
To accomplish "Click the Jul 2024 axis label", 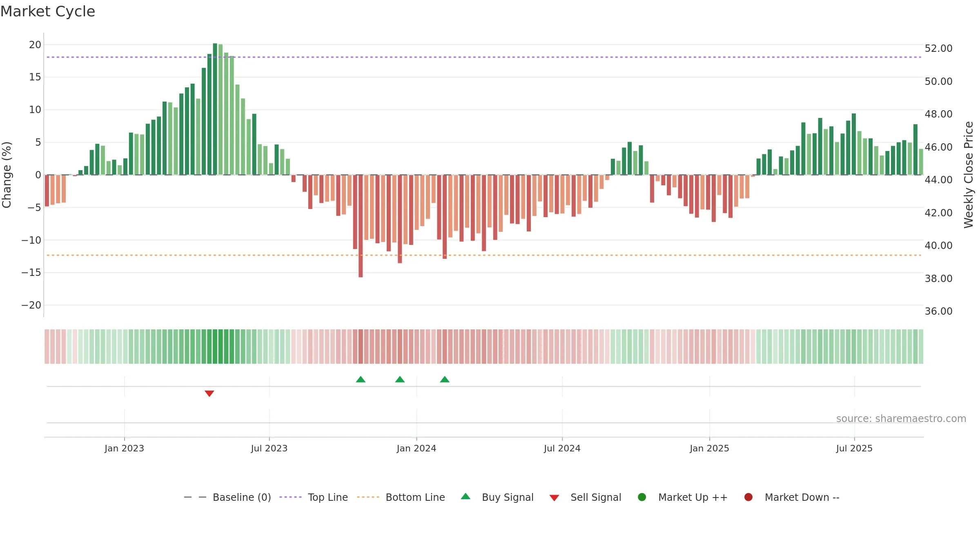I will [x=562, y=449].
